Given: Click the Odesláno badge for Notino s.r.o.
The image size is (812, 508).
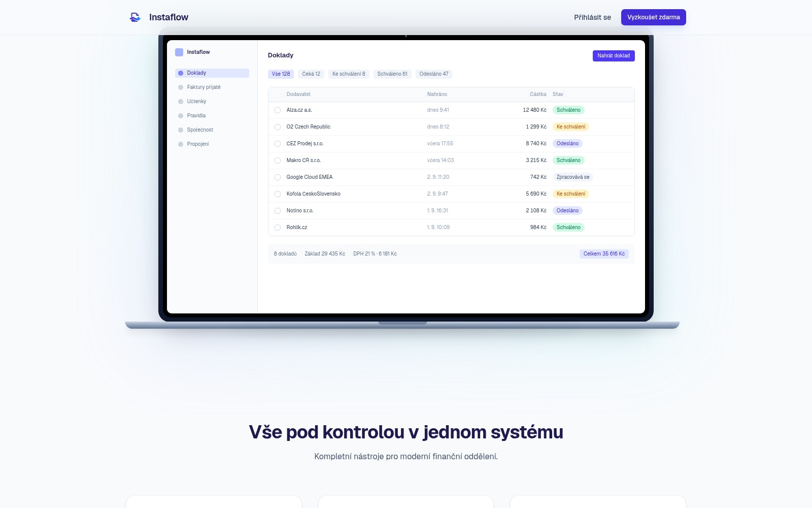Looking at the screenshot, I should (567, 211).
